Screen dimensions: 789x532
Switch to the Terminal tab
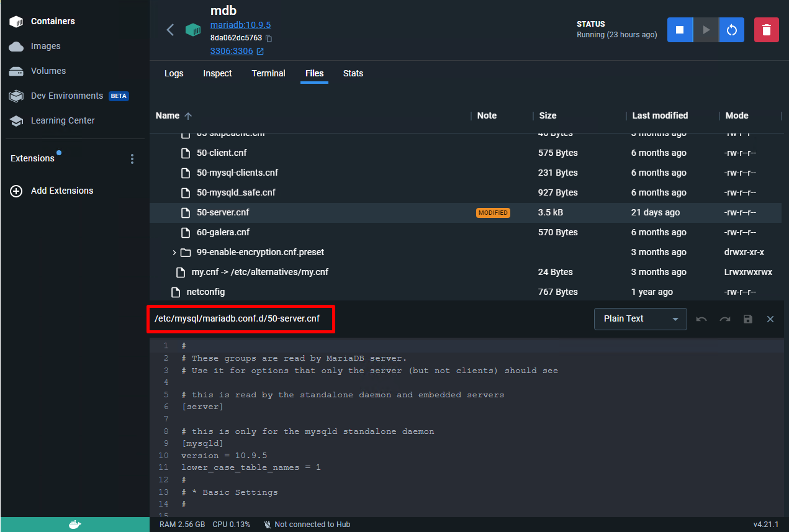(269, 73)
